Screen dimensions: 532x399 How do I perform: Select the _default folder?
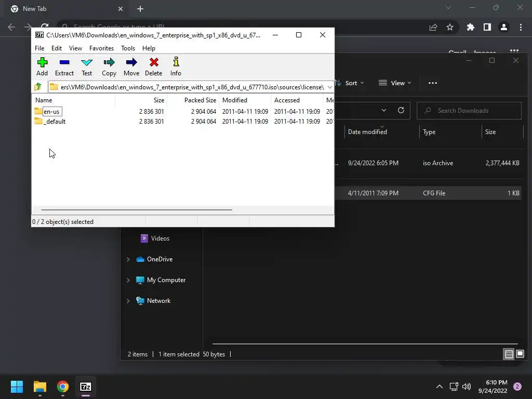coord(50,122)
